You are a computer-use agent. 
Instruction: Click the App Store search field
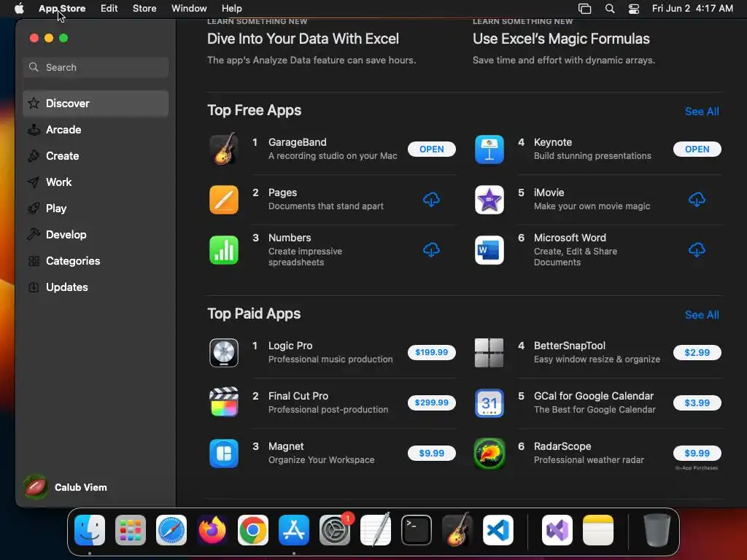[96, 67]
